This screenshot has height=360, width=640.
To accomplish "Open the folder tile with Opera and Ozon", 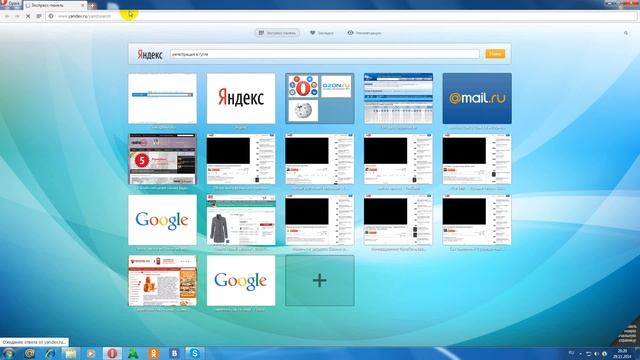I will tap(320, 98).
